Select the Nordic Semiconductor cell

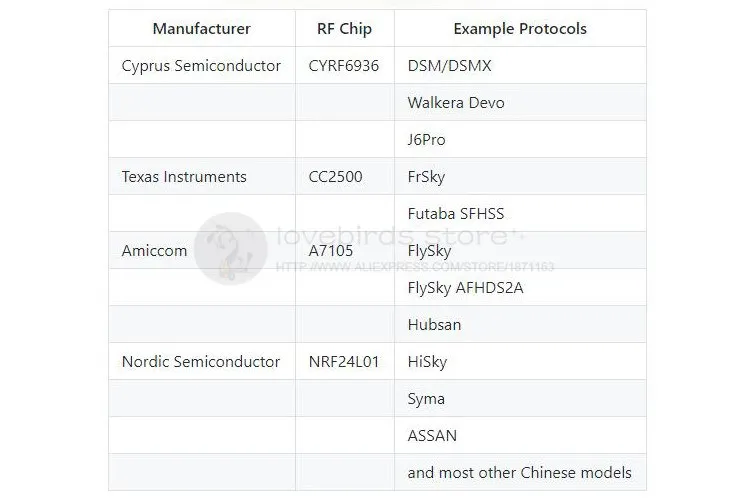tap(201, 361)
